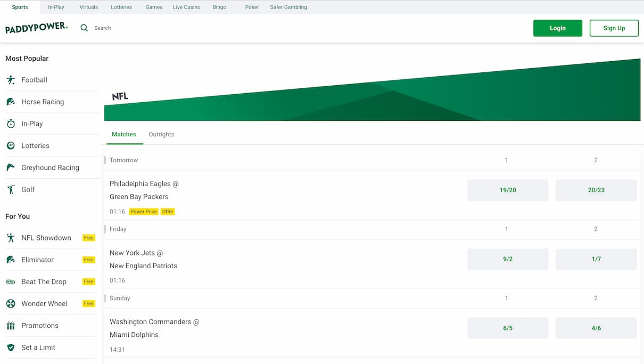The height and width of the screenshot is (364, 644).
Task: Open the Promotions gift icon
Action: (11, 325)
